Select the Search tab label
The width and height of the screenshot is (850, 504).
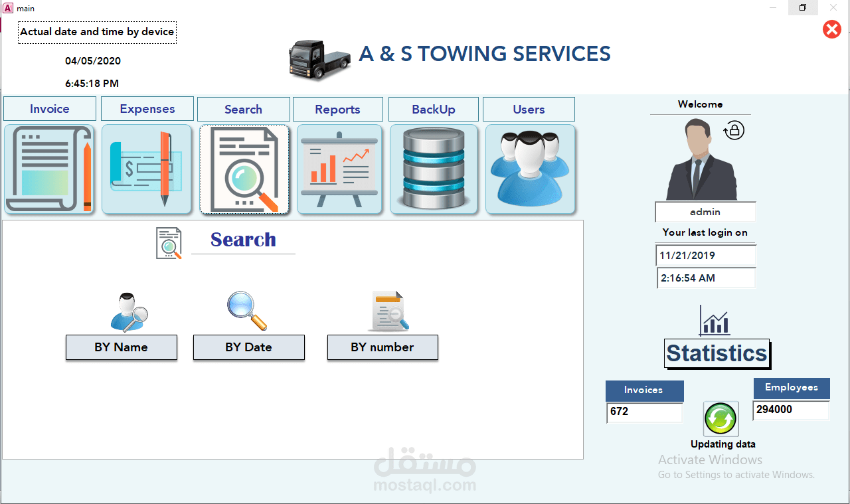click(244, 110)
